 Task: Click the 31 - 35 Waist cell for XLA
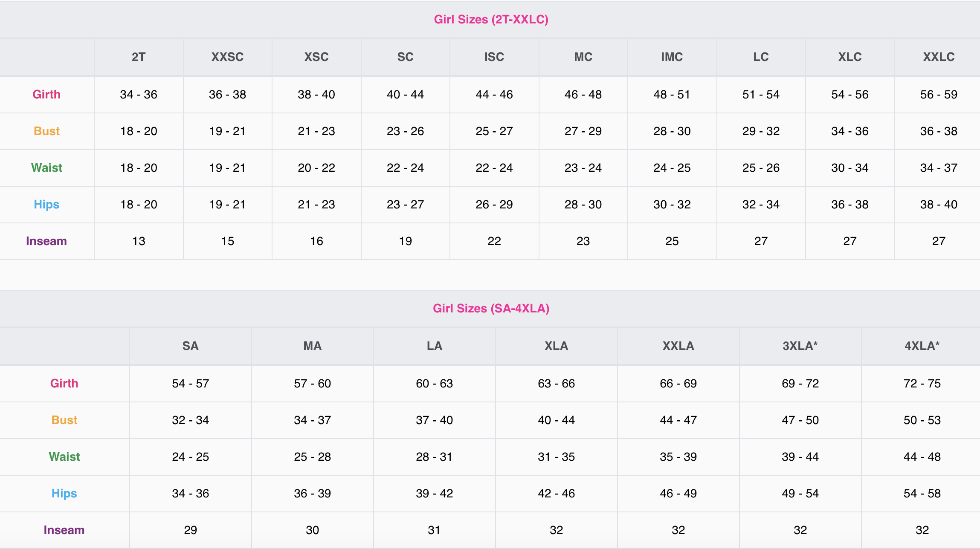tap(556, 457)
